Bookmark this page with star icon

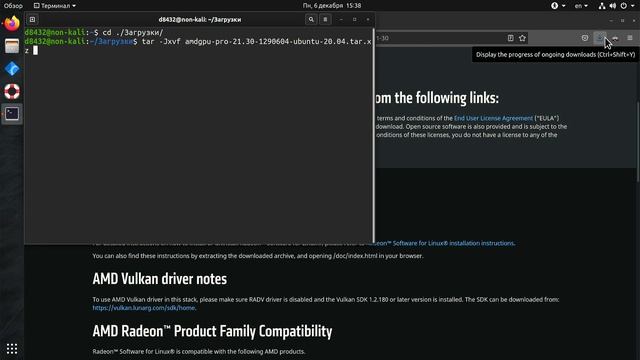[522, 38]
